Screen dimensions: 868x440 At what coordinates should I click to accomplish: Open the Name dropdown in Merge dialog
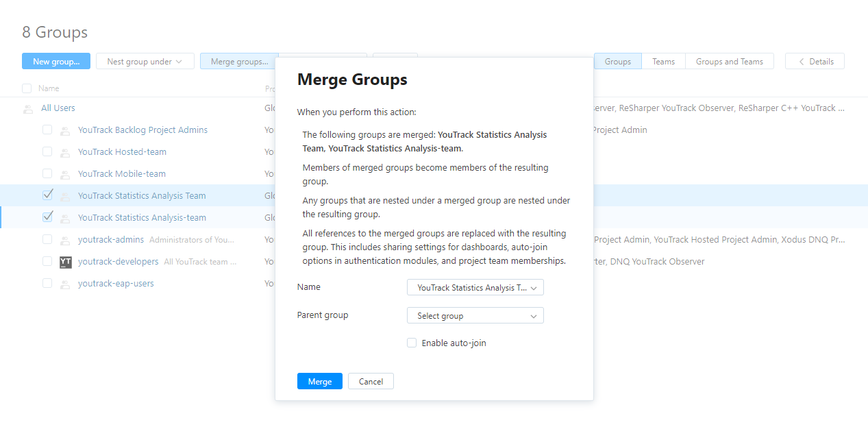[475, 288]
